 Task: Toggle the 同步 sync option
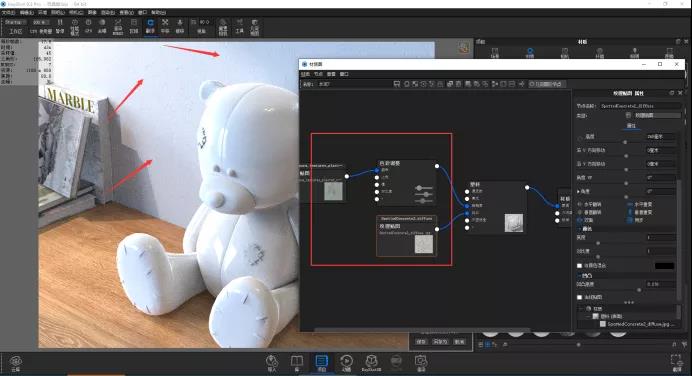[x=635, y=220]
